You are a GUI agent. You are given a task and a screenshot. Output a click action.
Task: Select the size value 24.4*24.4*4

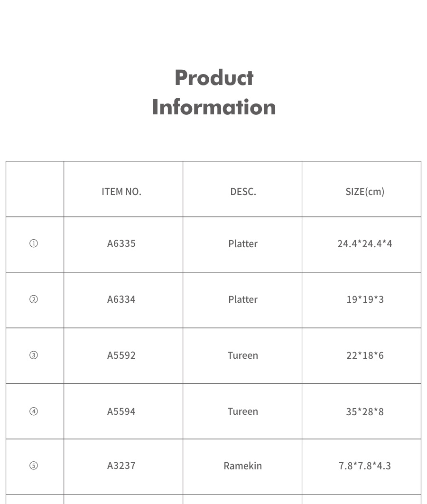[x=365, y=244]
